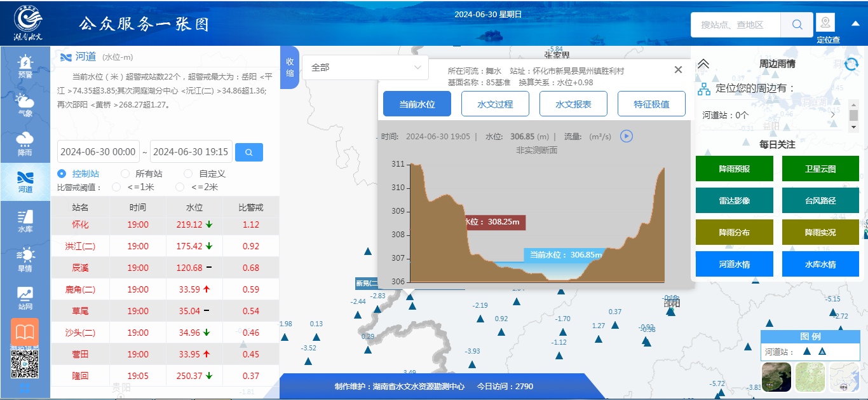Select the <=2米 threshold radio button
This screenshot has width=868, height=400.
tap(180, 187)
